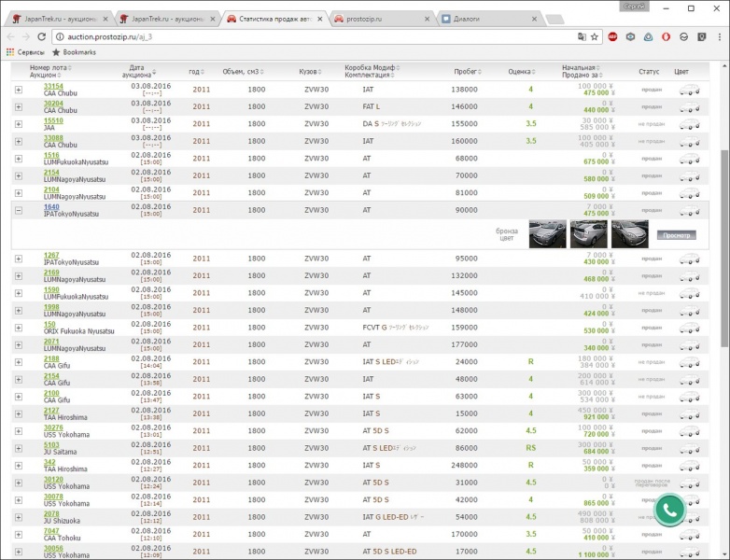Open first car photo thumbnail of lot 1640

tap(547, 233)
